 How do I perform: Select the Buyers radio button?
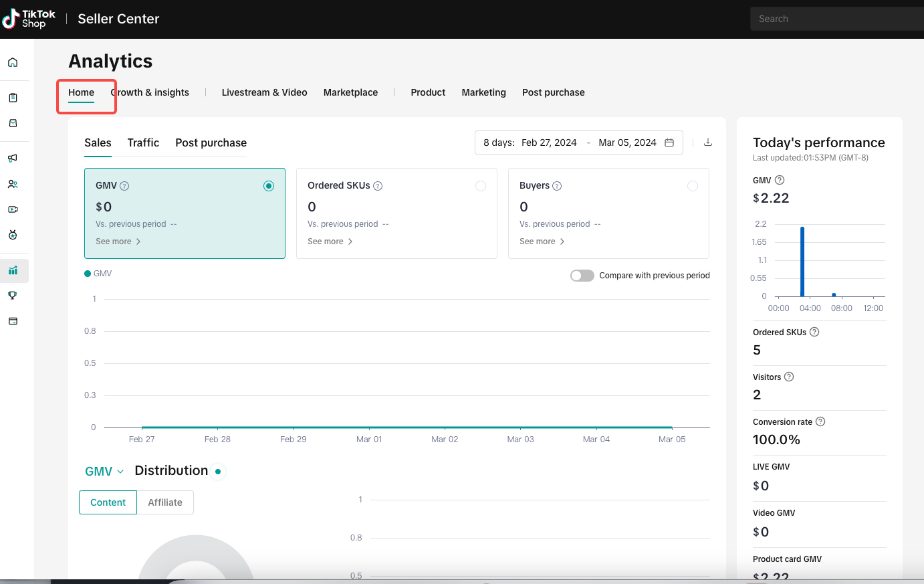coord(692,186)
